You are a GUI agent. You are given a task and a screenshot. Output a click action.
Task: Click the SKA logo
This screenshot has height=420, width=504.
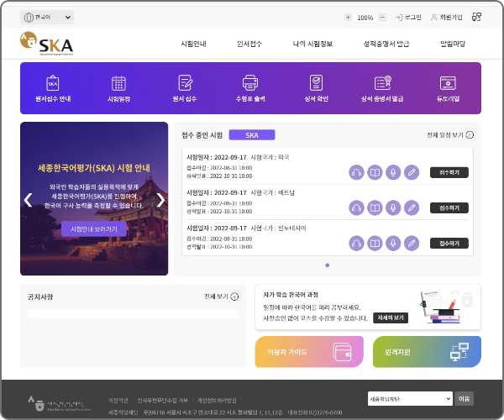pos(46,44)
